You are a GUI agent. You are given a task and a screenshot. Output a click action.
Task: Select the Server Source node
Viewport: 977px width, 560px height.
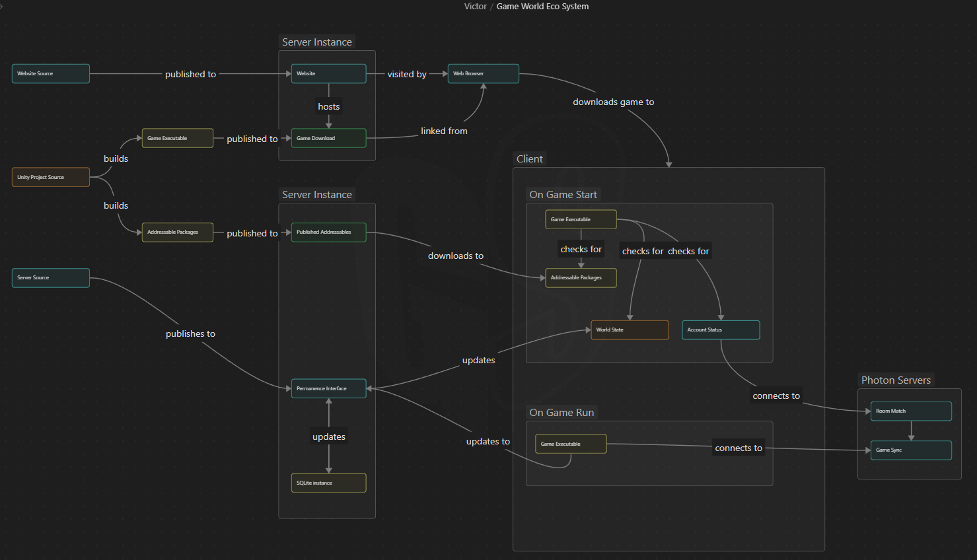(51, 278)
